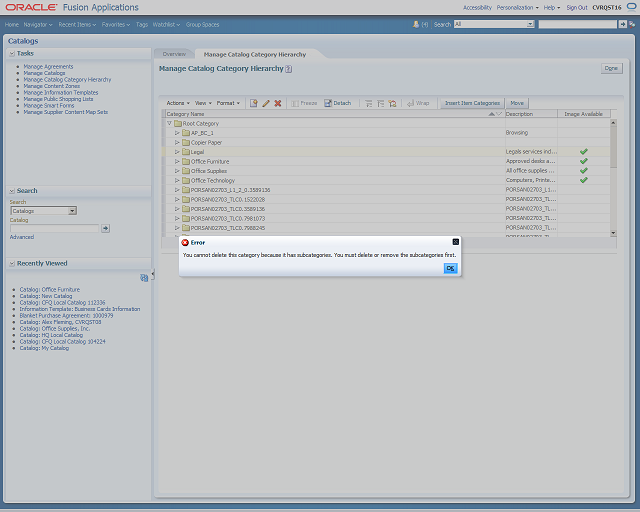Screen dimensions: 640x512
Task: Open the Favorites menu
Action: pos(116,24)
